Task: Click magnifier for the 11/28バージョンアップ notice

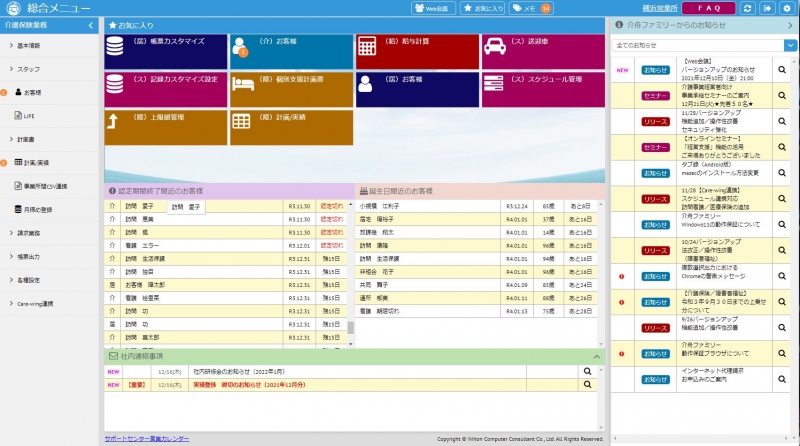Action: 782,121
